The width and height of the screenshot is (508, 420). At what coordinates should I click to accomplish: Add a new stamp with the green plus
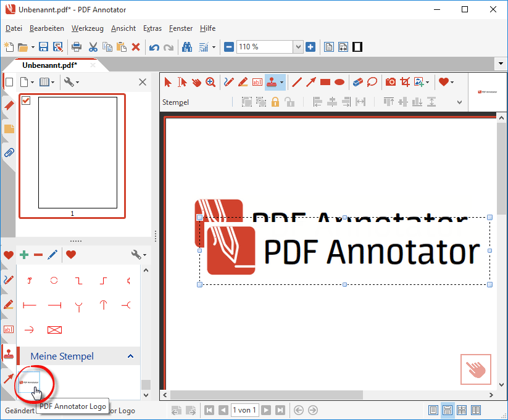(x=24, y=255)
